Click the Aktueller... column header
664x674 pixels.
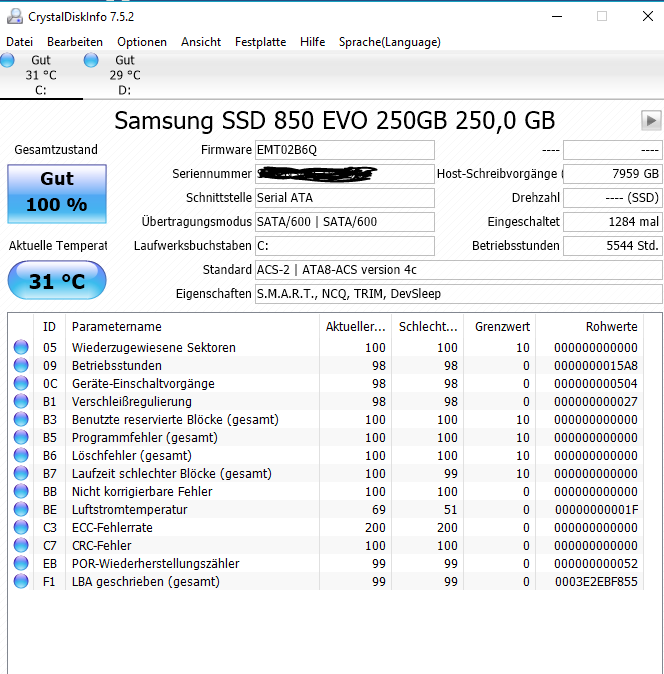[355, 327]
